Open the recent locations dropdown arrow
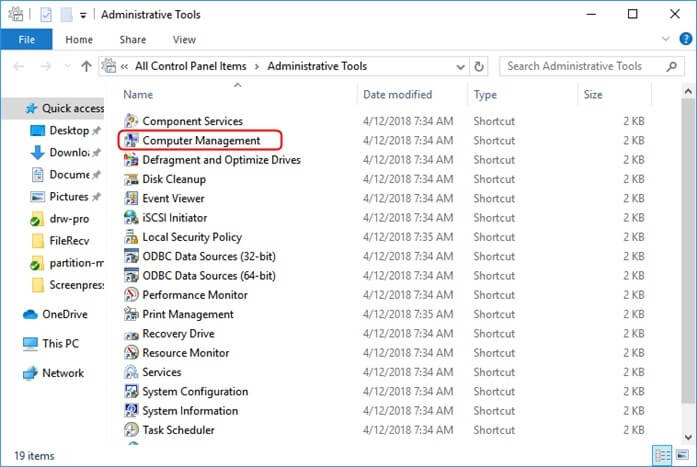Image resolution: width=697 pixels, height=467 pixels. point(68,66)
